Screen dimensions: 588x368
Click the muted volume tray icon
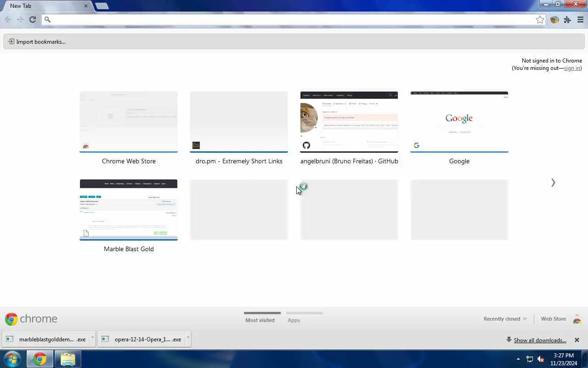tap(541, 359)
